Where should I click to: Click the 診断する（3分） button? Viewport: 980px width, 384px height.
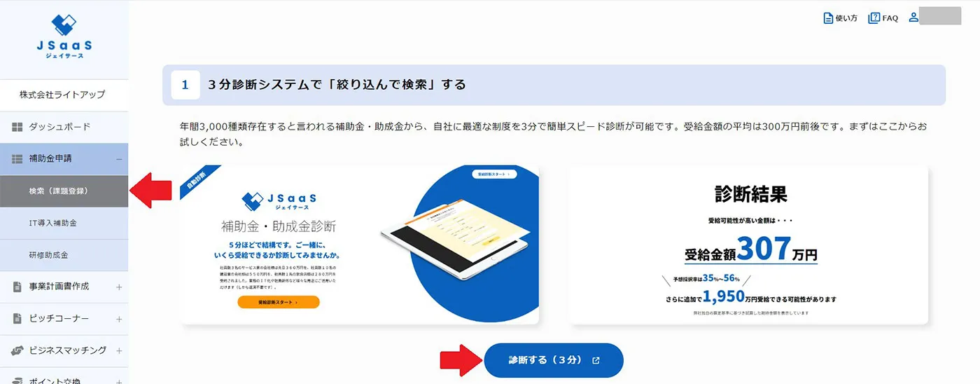tap(554, 360)
